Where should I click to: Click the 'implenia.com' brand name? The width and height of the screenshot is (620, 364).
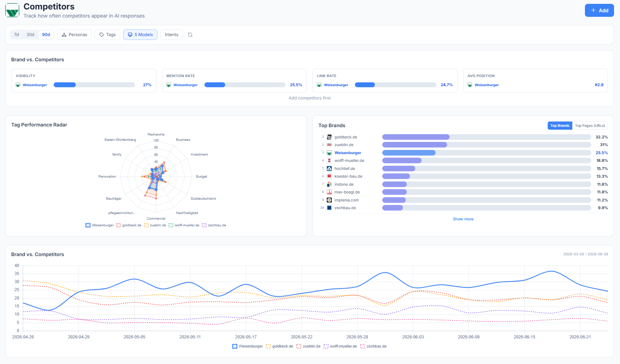[346, 200]
